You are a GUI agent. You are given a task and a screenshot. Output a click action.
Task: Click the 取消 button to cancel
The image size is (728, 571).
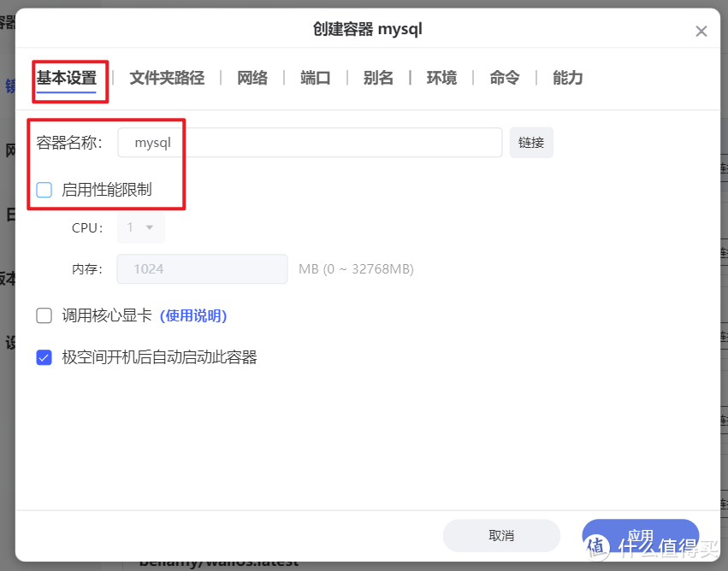(x=501, y=535)
